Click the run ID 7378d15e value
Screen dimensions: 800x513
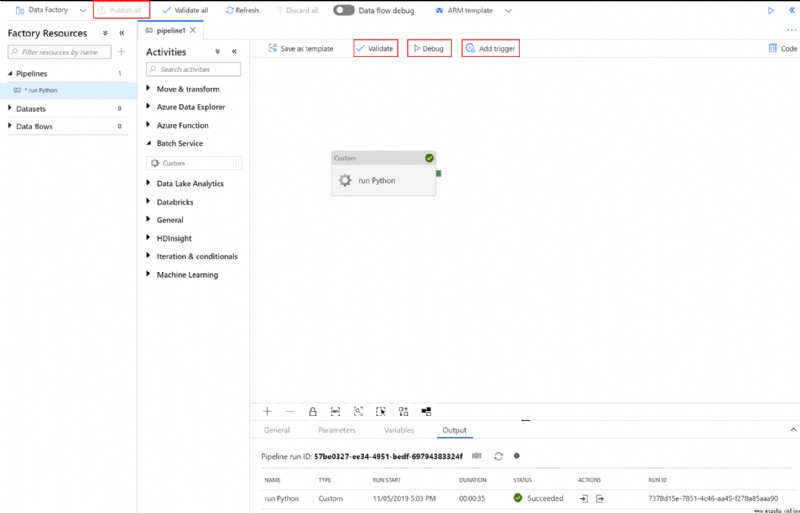[713, 498]
